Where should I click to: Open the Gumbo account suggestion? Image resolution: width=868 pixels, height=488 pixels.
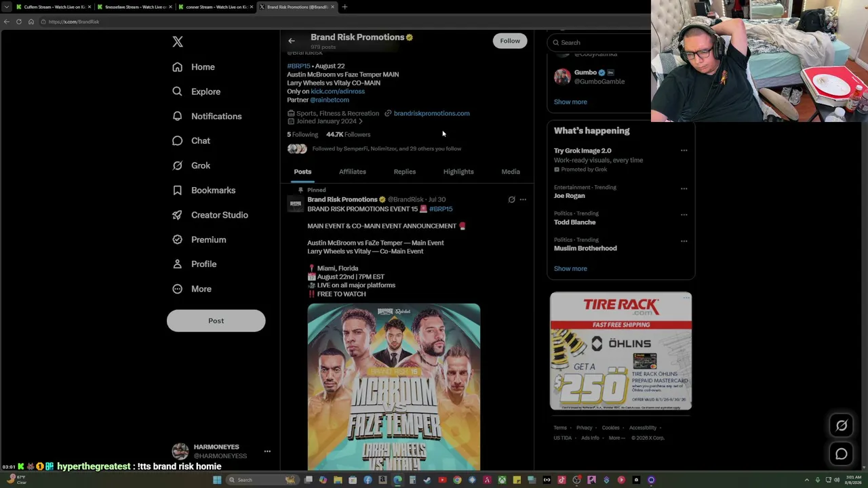pyautogui.click(x=599, y=77)
